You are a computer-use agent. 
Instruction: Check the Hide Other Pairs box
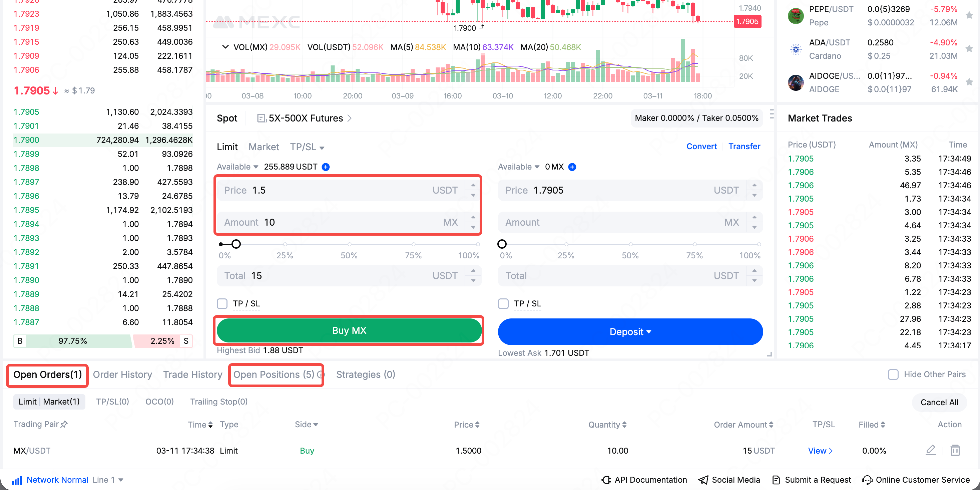tap(893, 374)
